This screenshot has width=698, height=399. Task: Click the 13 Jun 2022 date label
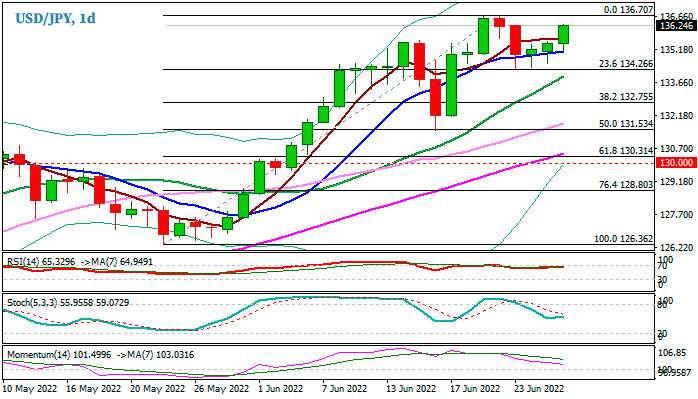[x=410, y=389]
